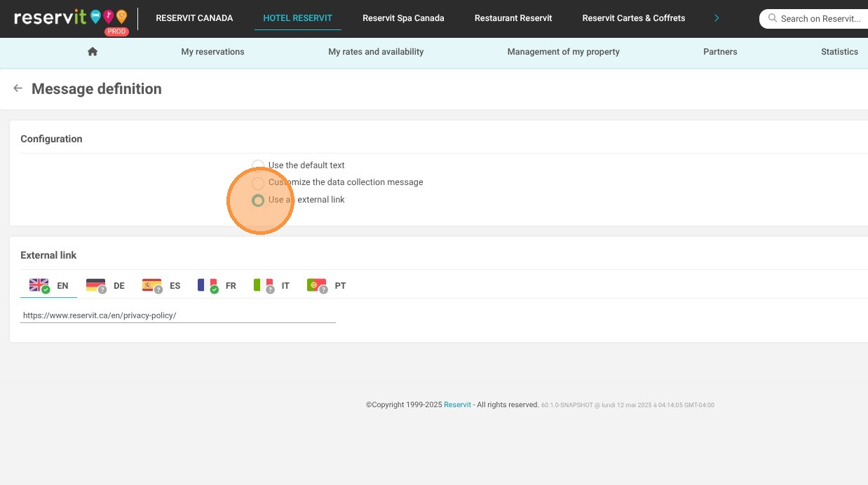This screenshot has width=868, height=485.
Task: Click the back arrow beside Message definition
Action: pyautogui.click(x=18, y=88)
